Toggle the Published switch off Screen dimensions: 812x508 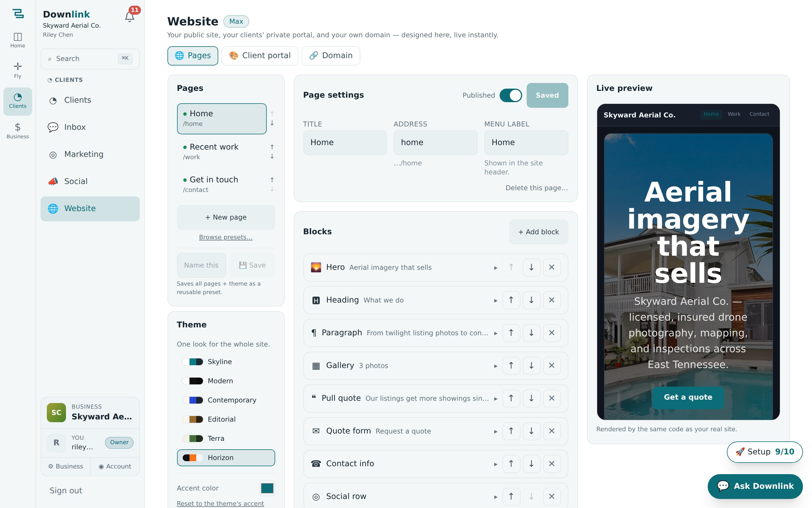pyautogui.click(x=511, y=95)
